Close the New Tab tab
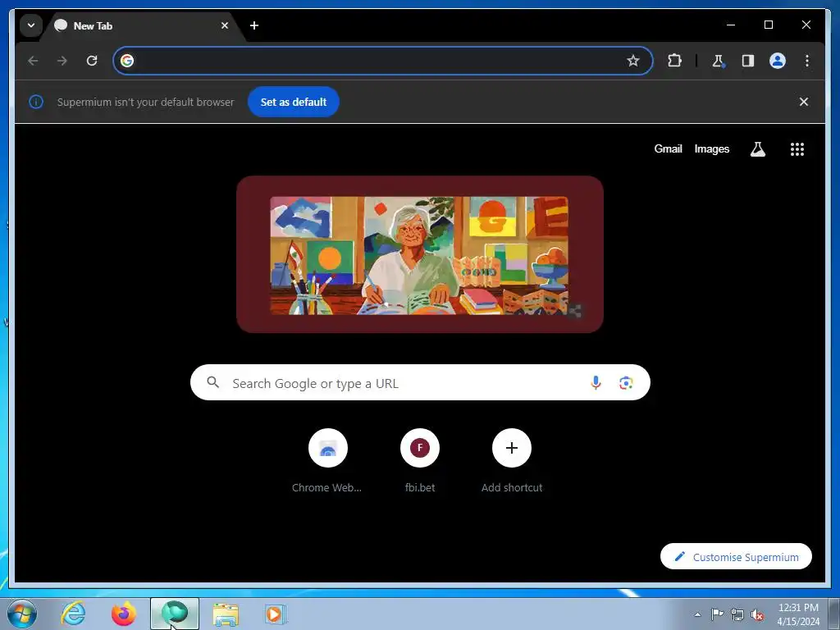The image size is (840, 630). 225,25
